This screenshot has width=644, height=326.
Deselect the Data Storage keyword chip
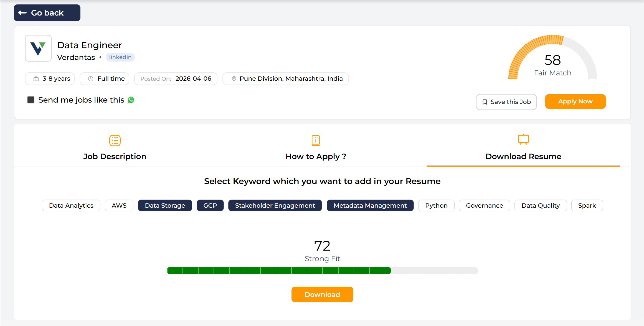(x=165, y=205)
